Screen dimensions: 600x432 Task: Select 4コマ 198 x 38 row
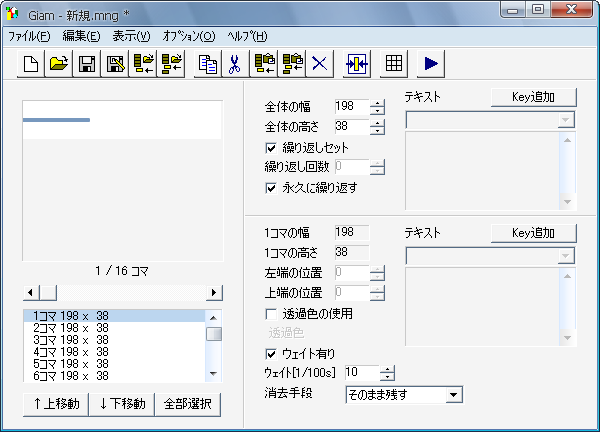[114, 352]
